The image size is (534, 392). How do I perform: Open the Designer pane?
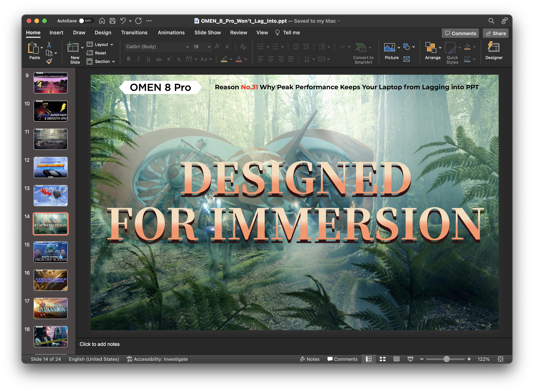point(494,51)
